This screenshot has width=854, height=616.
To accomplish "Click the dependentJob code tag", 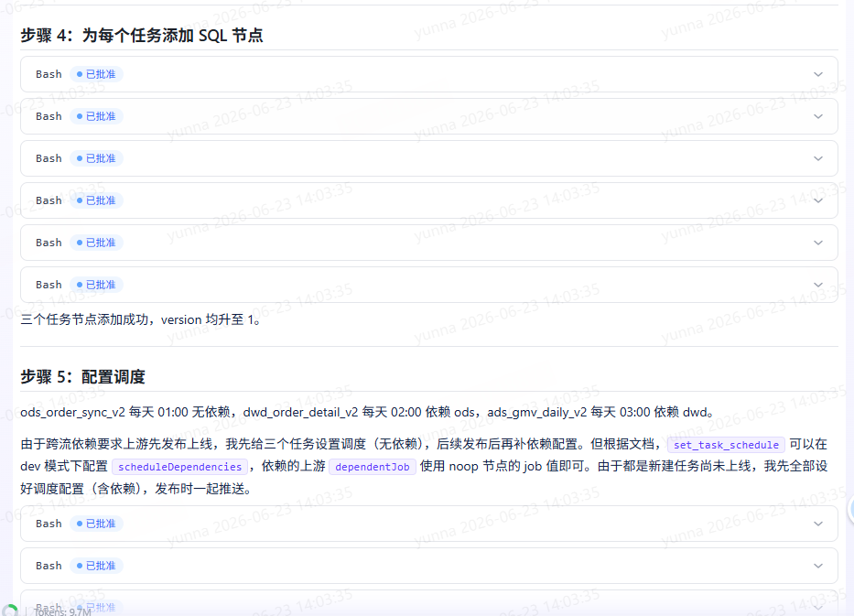I will [373, 467].
